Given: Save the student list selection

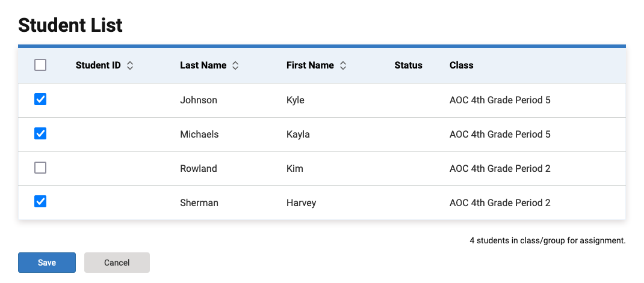Looking at the screenshot, I should point(47,263).
